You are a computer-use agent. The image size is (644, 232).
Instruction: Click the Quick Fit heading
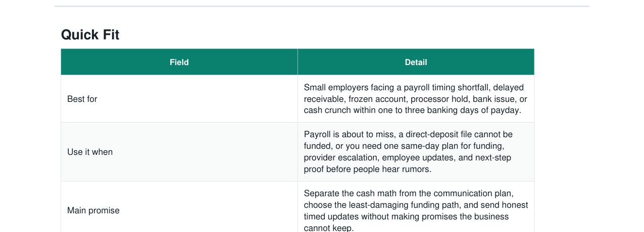pyautogui.click(x=90, y=35)
